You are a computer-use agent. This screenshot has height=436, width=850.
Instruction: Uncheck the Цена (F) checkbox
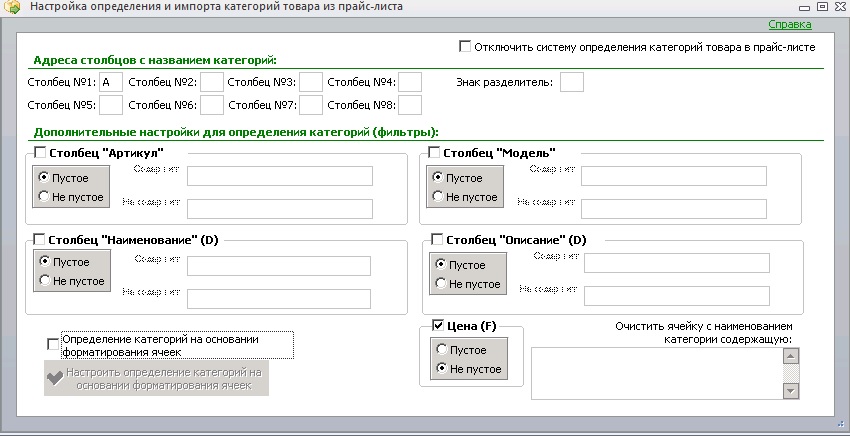[x=438, y=325]
